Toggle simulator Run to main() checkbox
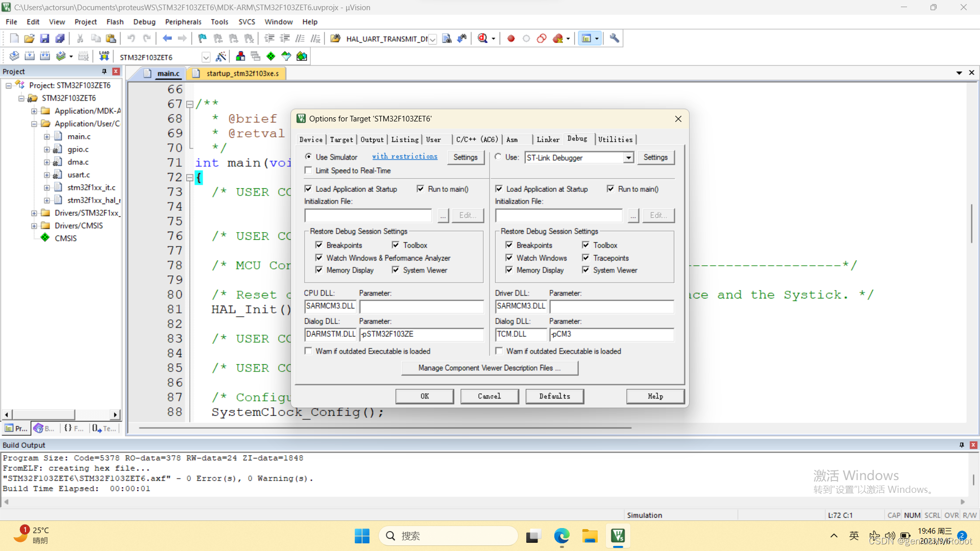The image size is (980, 551). [x=420, y=189]
